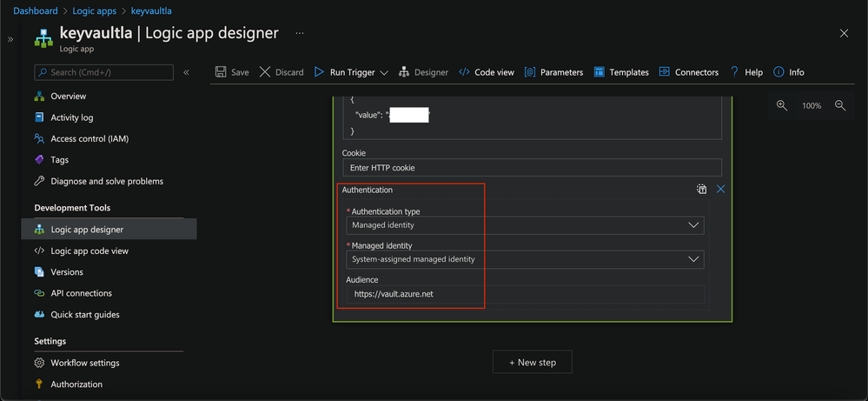The height and width of the screenshot is (401, 868).
Task: Zoom in on the designer canvas
Action: (x=782, y=105)
